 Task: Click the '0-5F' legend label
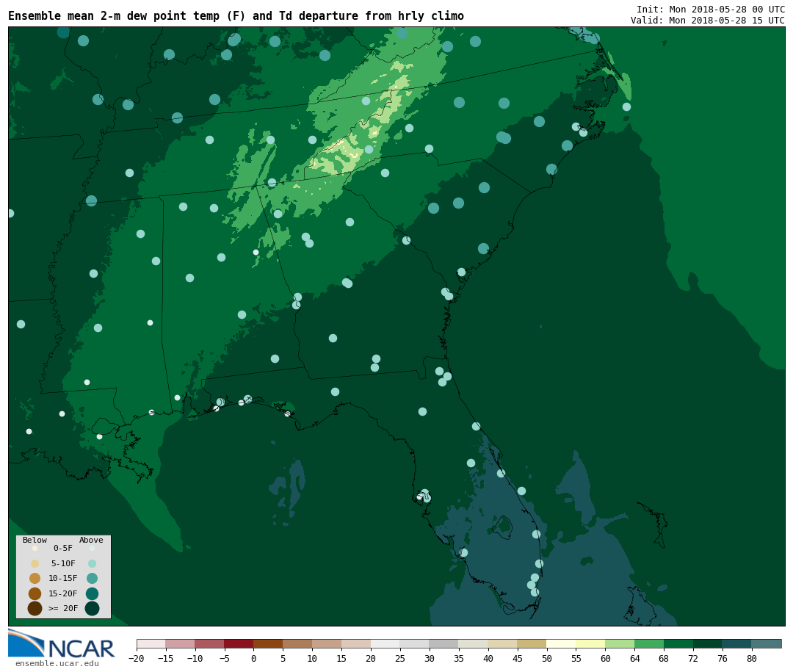(x=63, y=548)
